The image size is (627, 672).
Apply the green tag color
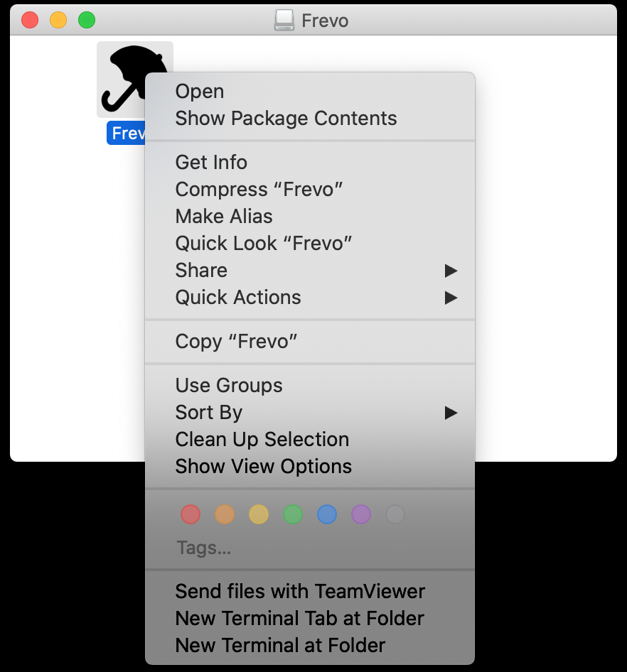tap(293, 514)
